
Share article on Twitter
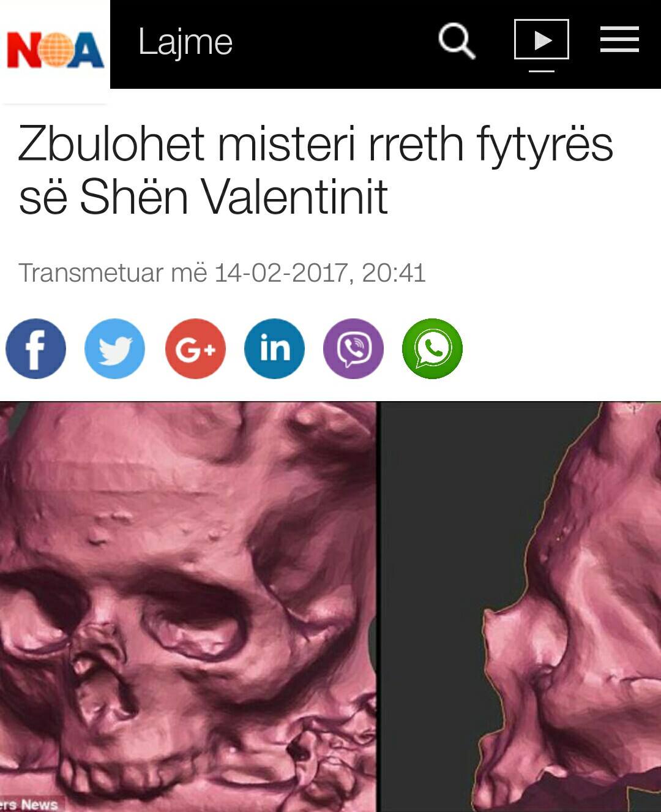(x=114, y=348)
